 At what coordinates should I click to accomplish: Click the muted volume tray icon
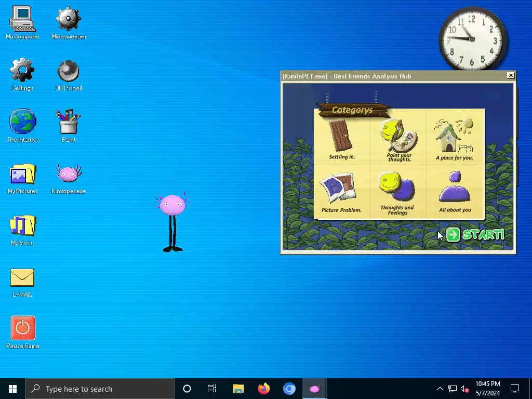coord(464,389)
